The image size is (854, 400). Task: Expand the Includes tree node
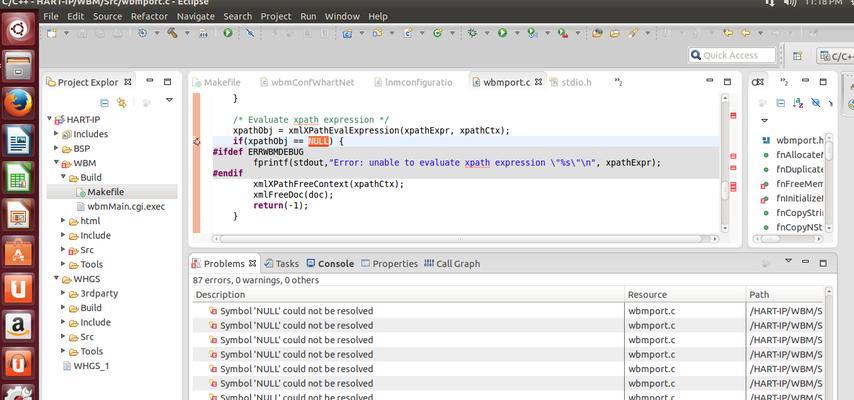pos(56,133)
